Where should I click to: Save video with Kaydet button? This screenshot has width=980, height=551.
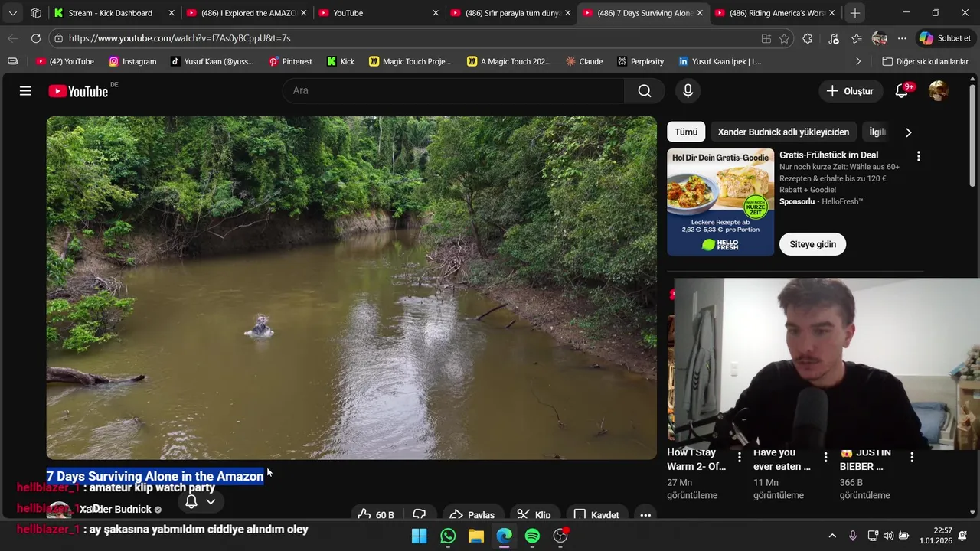(596, 515)
